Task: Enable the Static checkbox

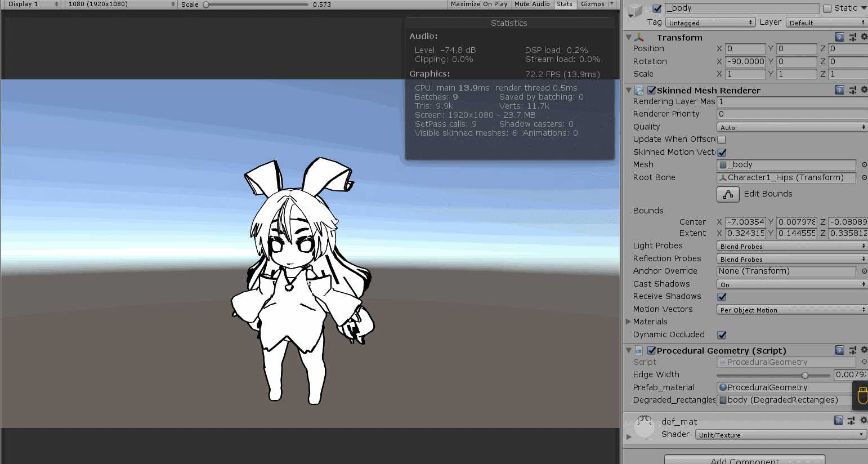Action: pyautogui.click(x=827, y=8)
